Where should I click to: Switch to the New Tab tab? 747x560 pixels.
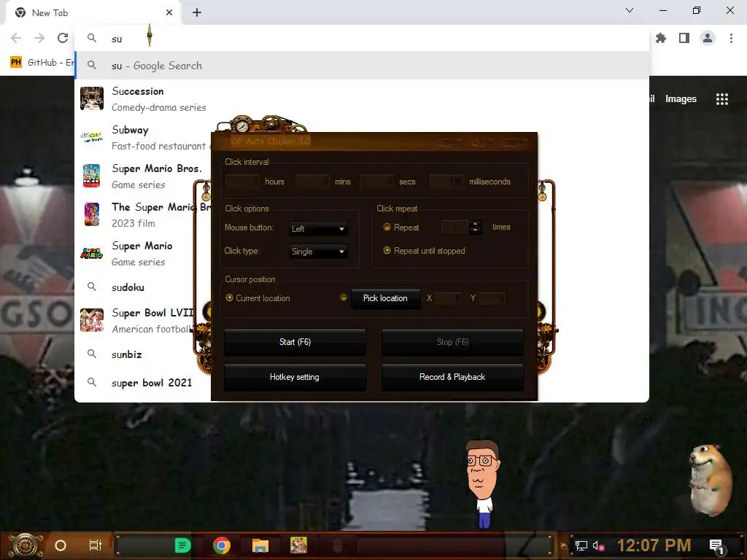(93, 13)
